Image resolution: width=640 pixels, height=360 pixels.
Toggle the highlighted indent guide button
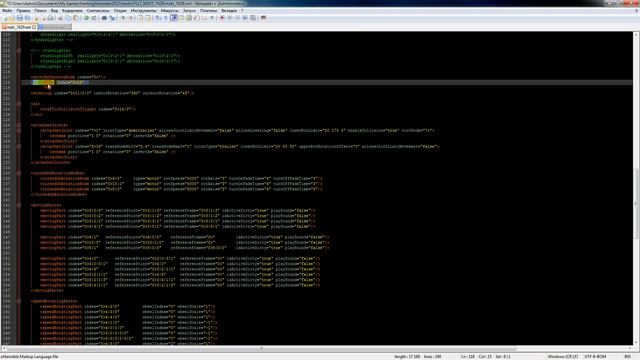174,18
